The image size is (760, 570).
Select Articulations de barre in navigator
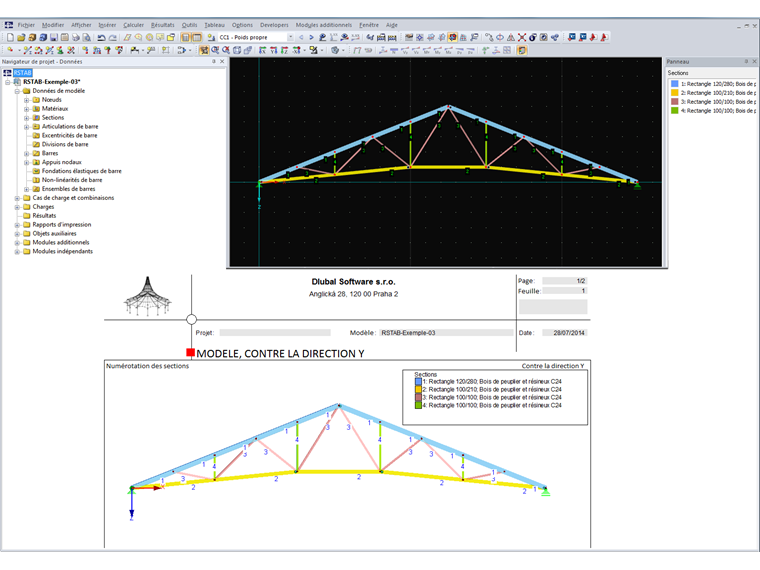(x=70, y=127)
